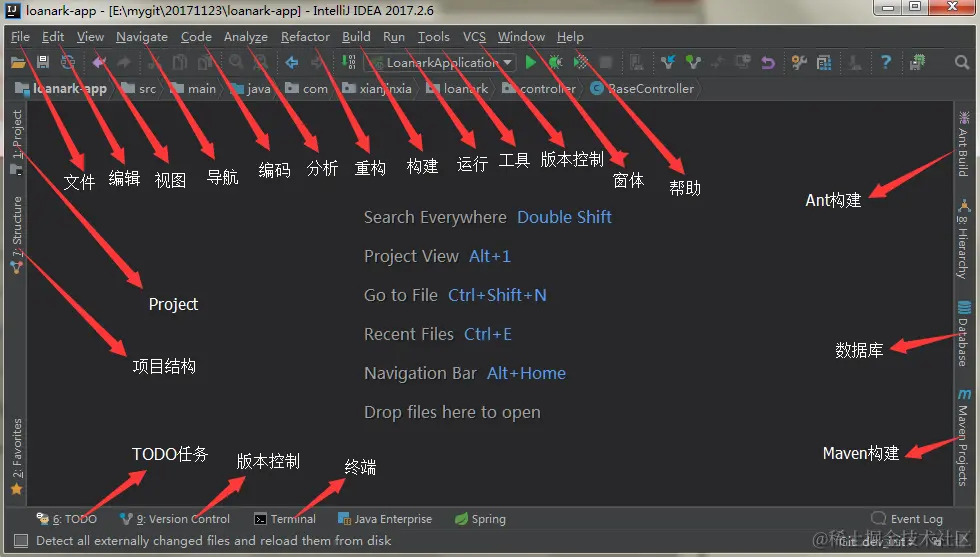Click the Stop square icon
Viewport: 980px width, 557px height.
(606, 62)
